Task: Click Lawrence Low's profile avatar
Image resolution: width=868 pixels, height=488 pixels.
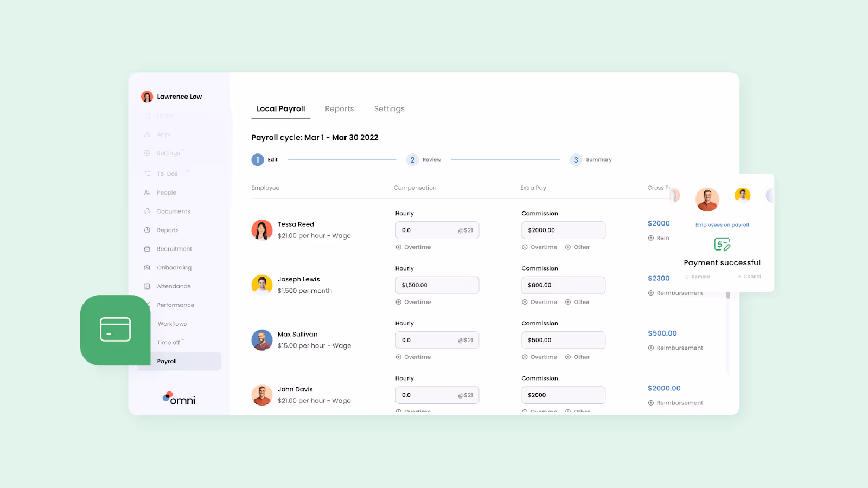Action: (147, 96)
